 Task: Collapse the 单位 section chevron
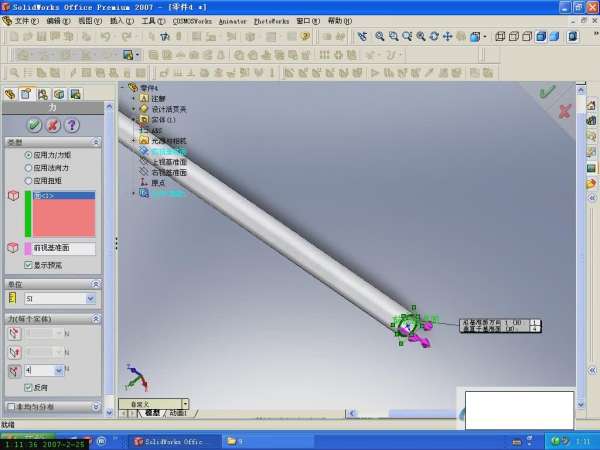pos(95,284)
